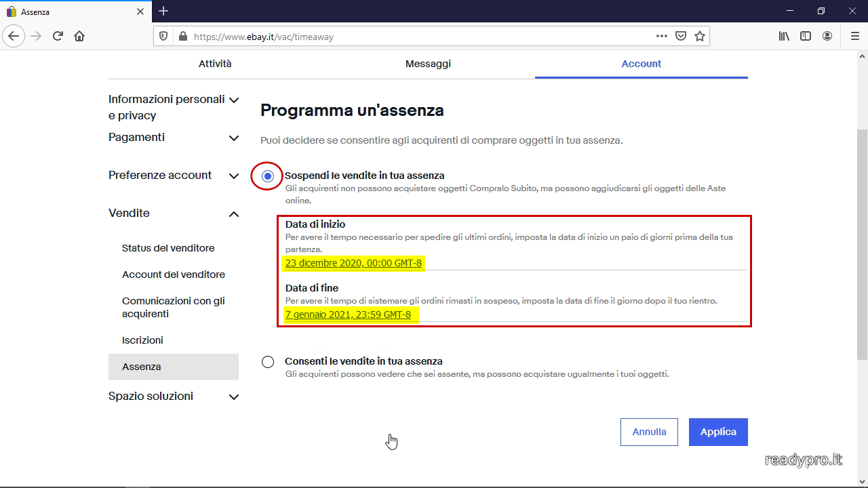Select Consenti le vendite in tua assenza
The image size is (868, 488).
268,362
